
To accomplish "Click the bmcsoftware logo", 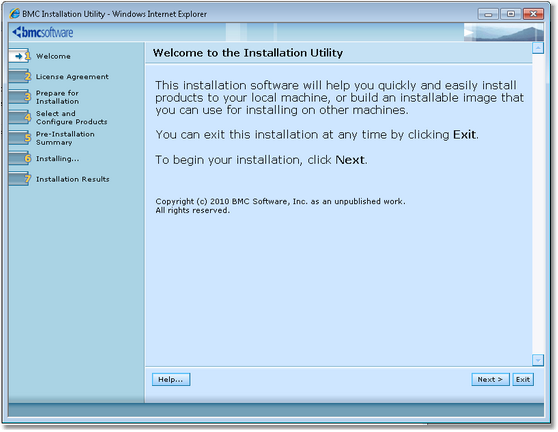I will click(43, 32).
